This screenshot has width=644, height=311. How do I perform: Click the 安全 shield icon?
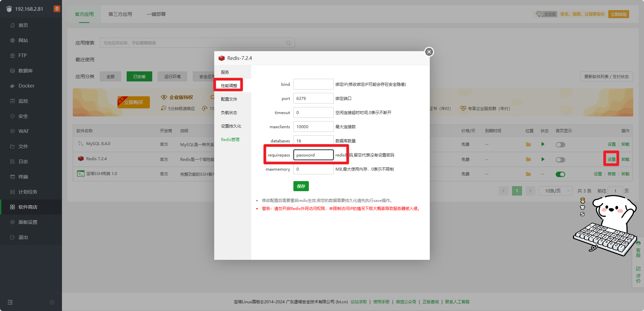(x=12, y=116)
